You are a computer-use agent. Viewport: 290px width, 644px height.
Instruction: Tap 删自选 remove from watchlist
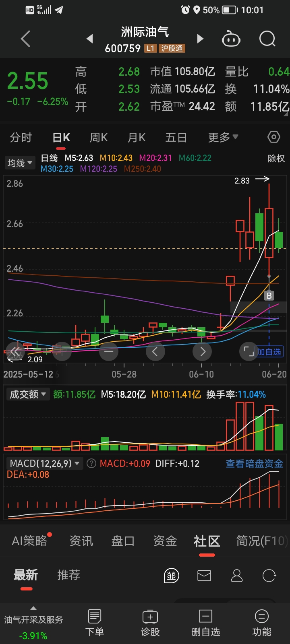pyautogui.click(x=205, y=623)
